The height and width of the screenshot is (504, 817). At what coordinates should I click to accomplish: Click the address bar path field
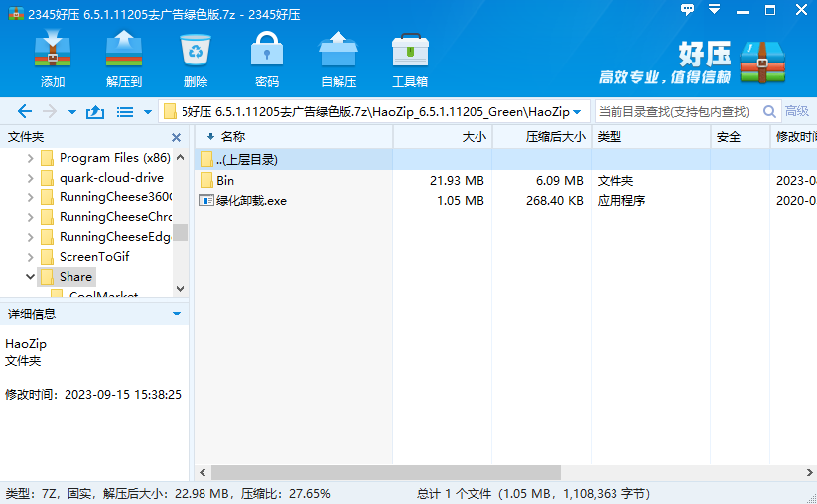tap(373, 111)
